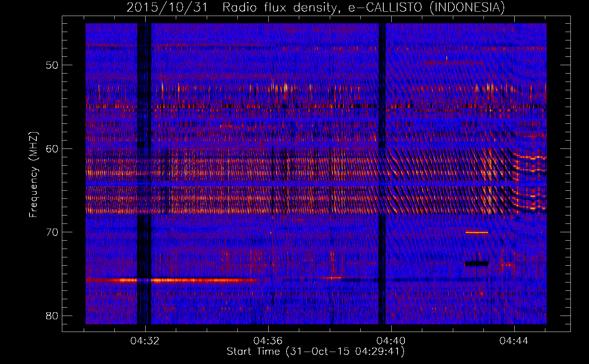Click the short orange line at 70 MHz
This screenshot has height=364, width=589.
(x=477, y=232)
